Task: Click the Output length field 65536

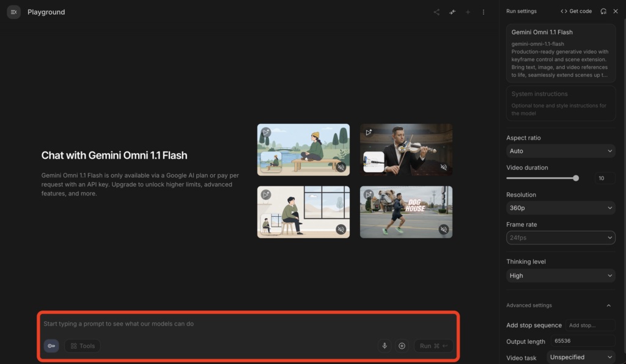Action: tap(583, 341)
